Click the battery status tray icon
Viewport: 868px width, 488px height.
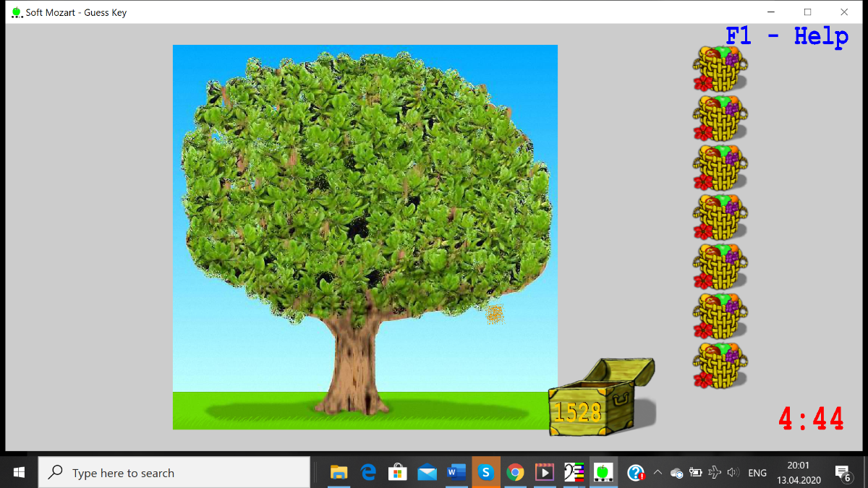[x=696, y=473]
